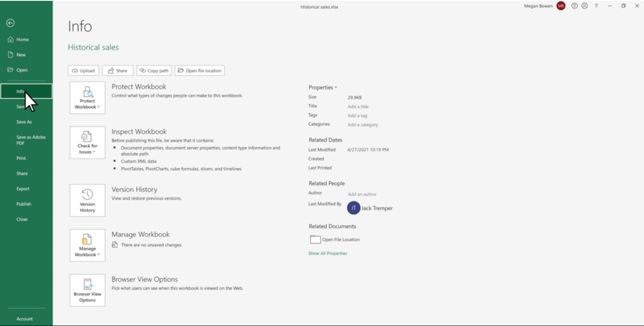Click the frown feedback icon
Image resolution: width=644 pixels, height=326 pixels.
584,6
